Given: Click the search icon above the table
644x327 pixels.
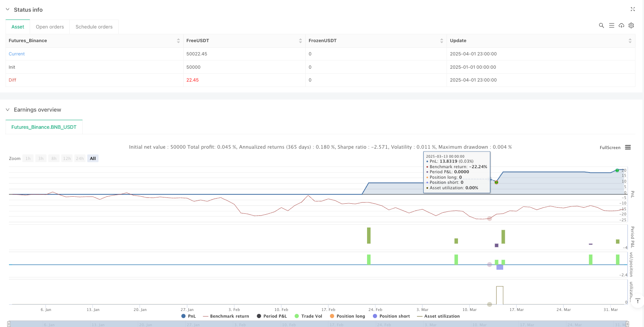Looking at the screenshot, I should click(x=601, y=25).
